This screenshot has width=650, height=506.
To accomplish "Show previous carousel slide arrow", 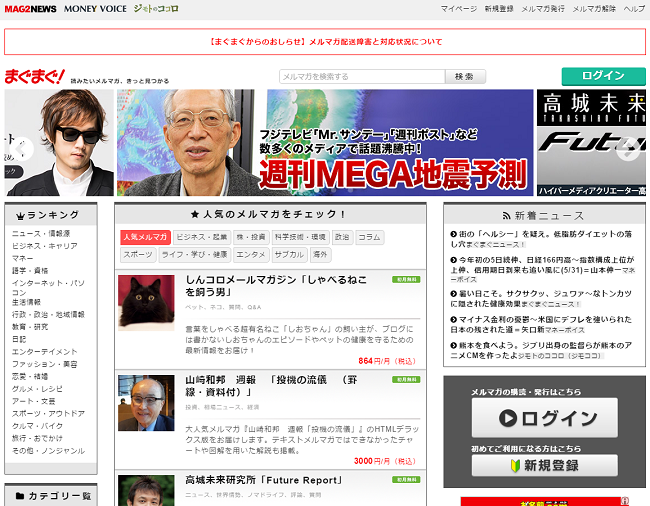I will tap(22, 148).
